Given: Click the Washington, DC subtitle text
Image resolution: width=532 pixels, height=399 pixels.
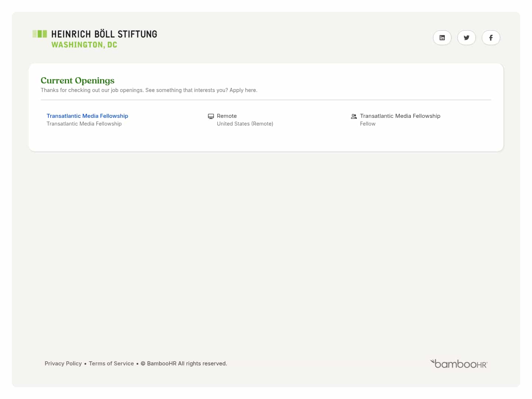Looking at the screenshot, I should (84, 45).
